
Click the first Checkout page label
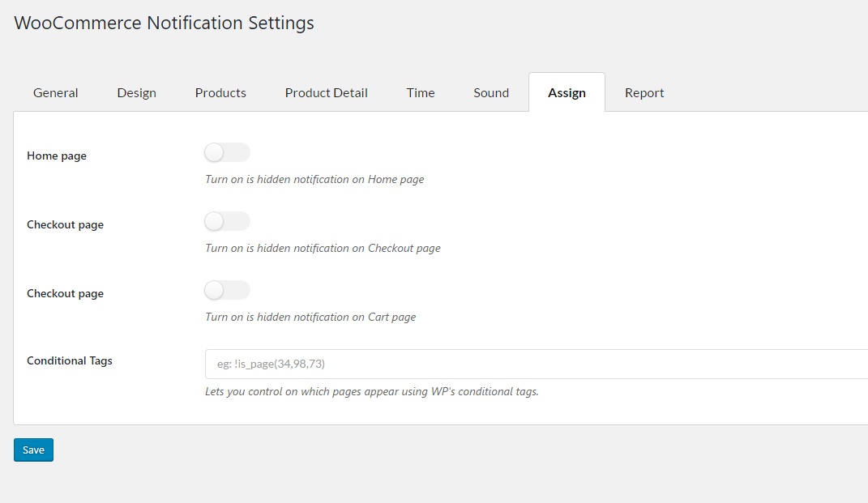point(65,224)
